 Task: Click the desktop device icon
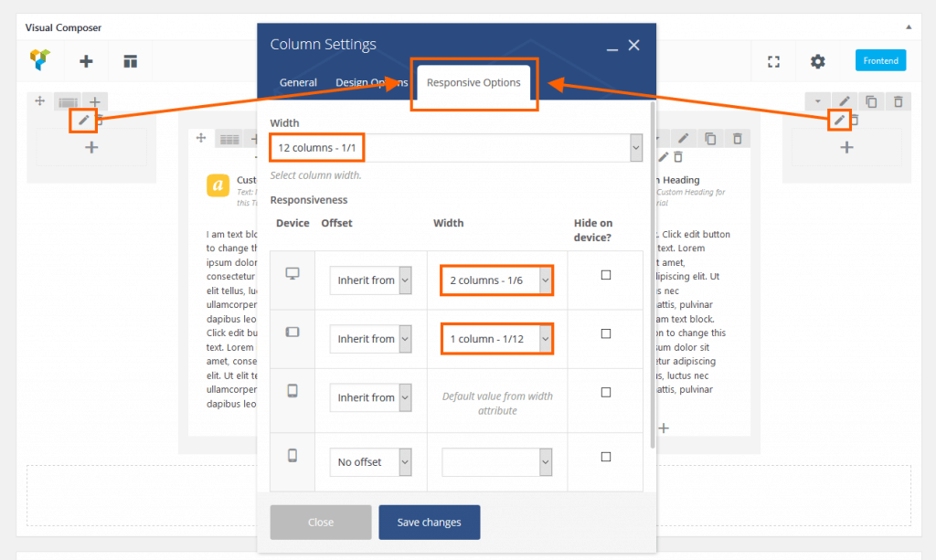pyautogui.click(x=292, y=273)
